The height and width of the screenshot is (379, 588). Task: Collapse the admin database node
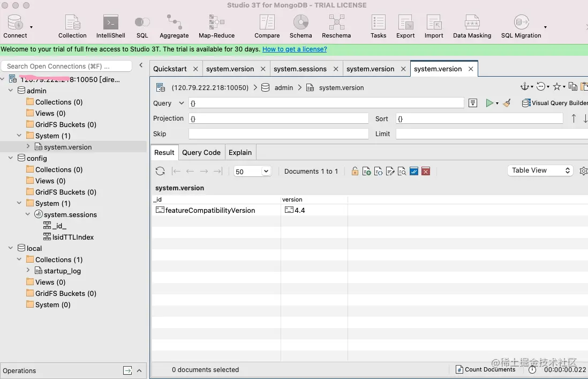pos(11,91)
